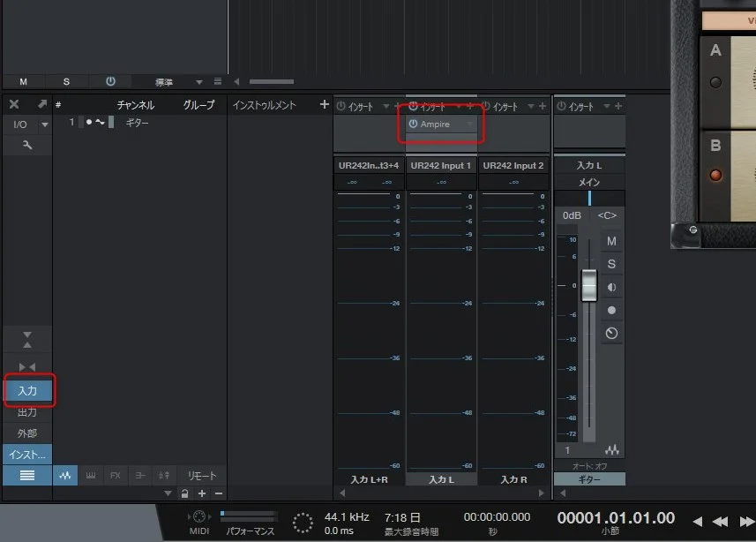Mute the guitar channel with M button

611,241
